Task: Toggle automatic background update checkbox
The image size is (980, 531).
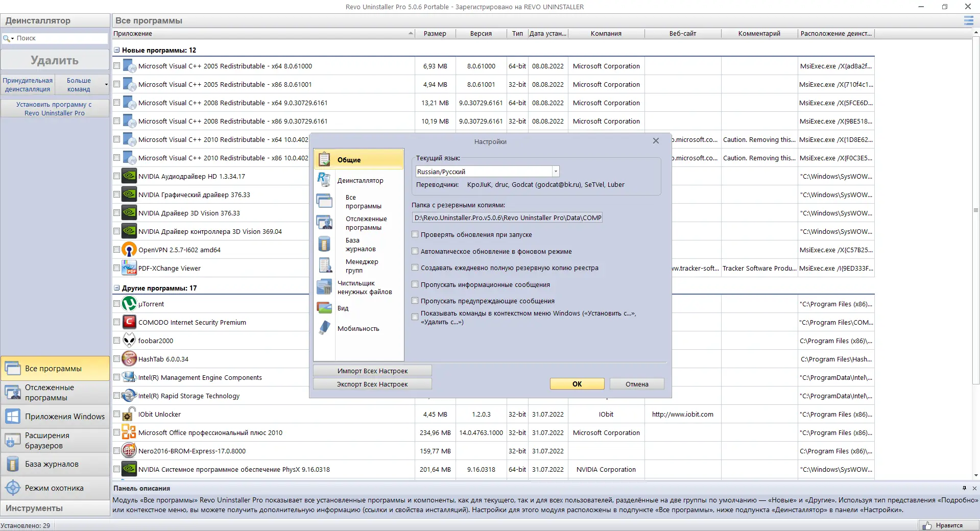Action: pos(415,251)
